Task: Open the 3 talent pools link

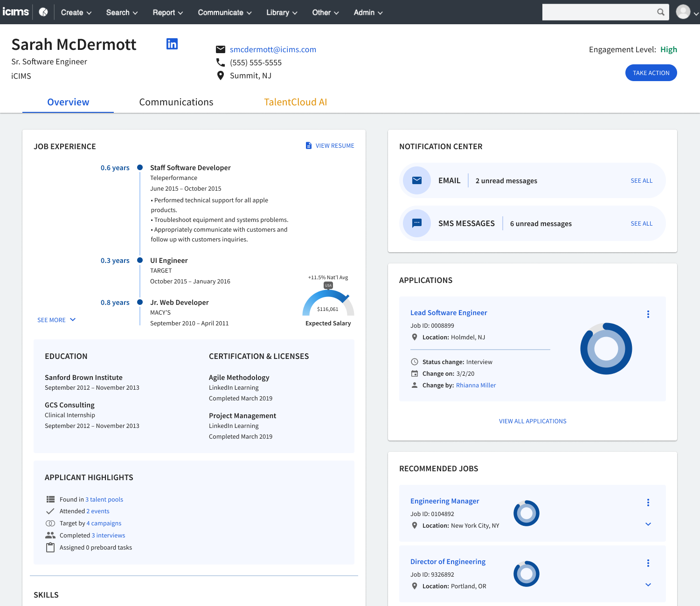Action: [104, 499]
